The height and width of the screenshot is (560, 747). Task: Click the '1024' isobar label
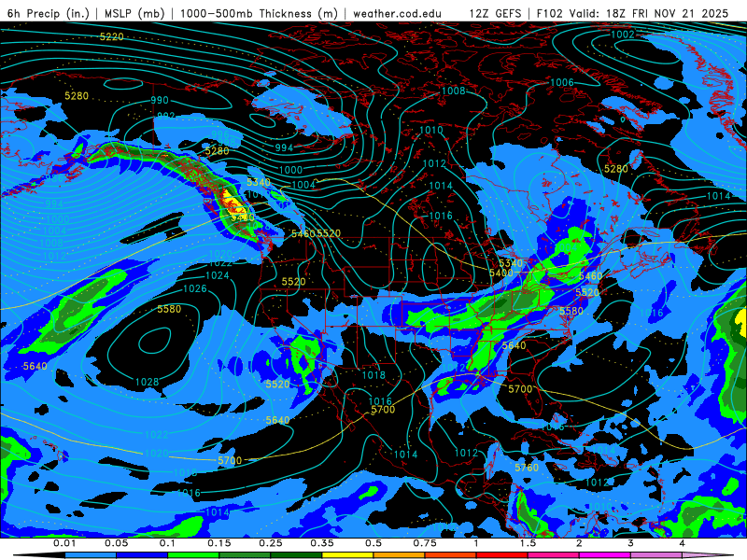pyautogui.click(x=218, y=275)
